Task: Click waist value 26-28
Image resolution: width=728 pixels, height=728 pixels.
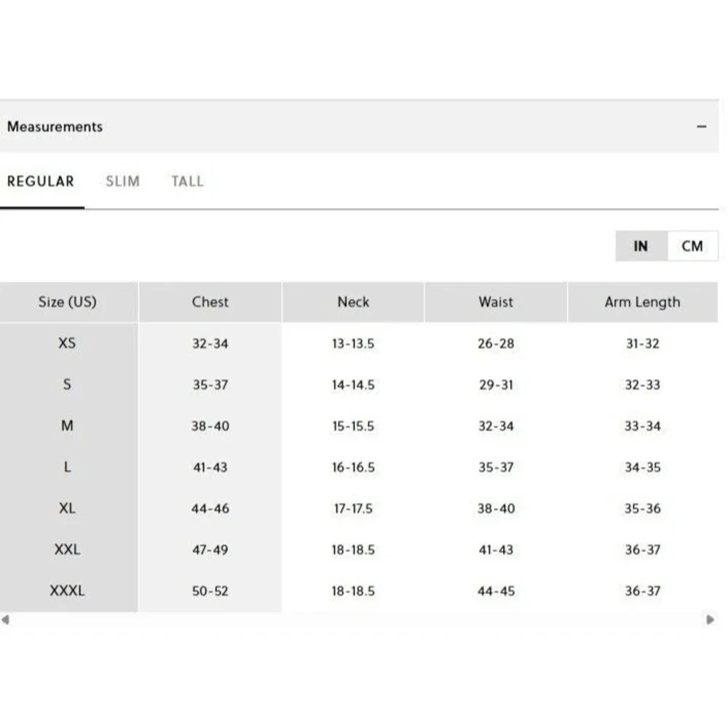Action: click(x=496, y=344)
